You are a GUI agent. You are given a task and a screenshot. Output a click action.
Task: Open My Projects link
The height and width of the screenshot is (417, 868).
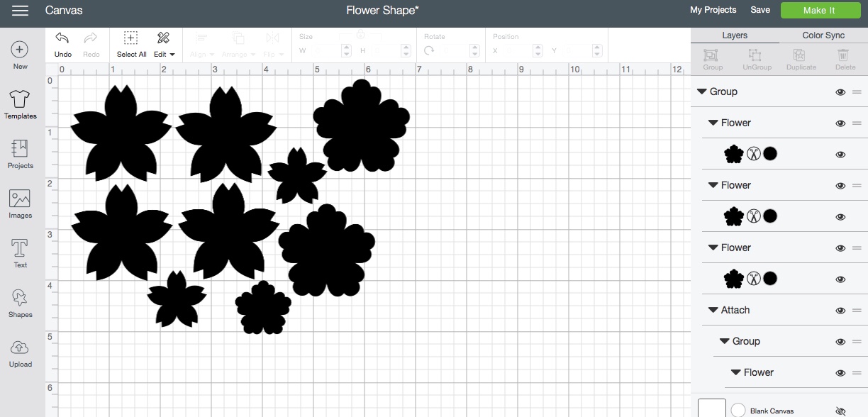pyautogui.click(x=713, y=10)
